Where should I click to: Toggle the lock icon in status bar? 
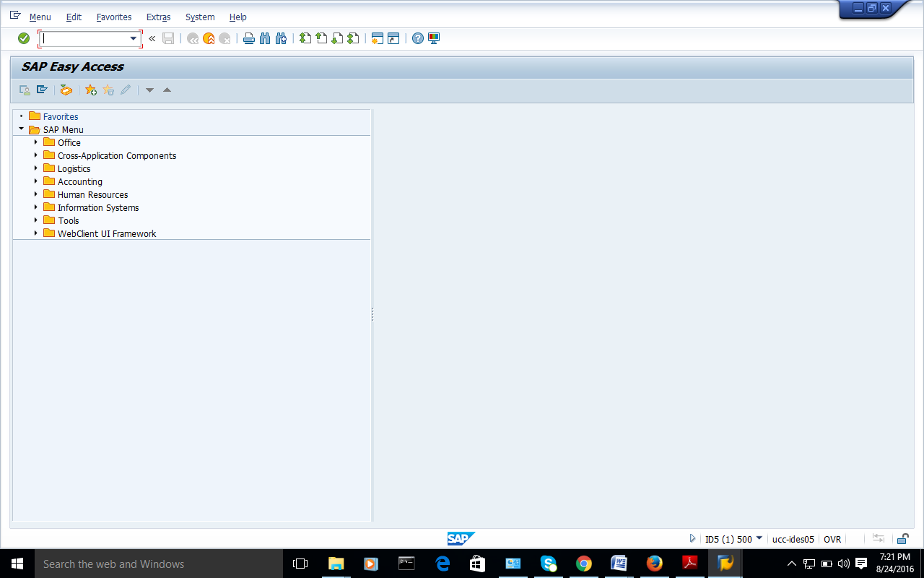(902, 539)
